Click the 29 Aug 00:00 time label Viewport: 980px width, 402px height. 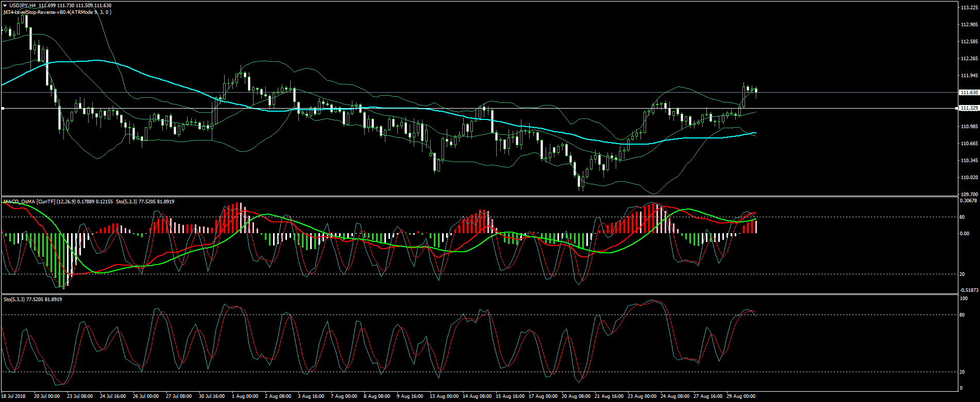click(741, 396)
